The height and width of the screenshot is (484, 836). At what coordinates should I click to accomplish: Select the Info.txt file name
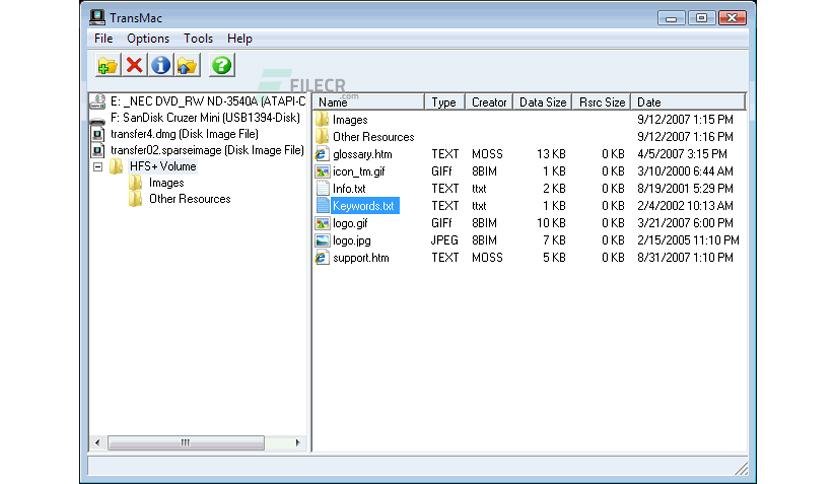[x=349, y=188]
